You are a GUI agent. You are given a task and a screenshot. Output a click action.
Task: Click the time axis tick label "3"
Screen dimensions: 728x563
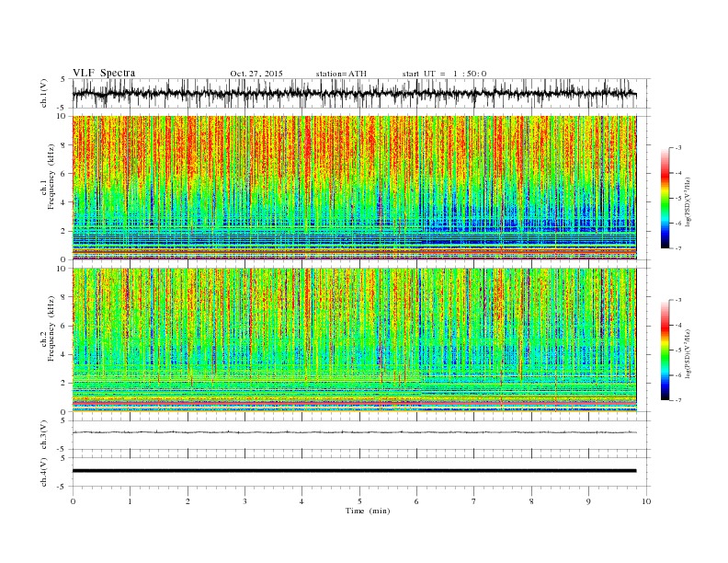(245, 501)
